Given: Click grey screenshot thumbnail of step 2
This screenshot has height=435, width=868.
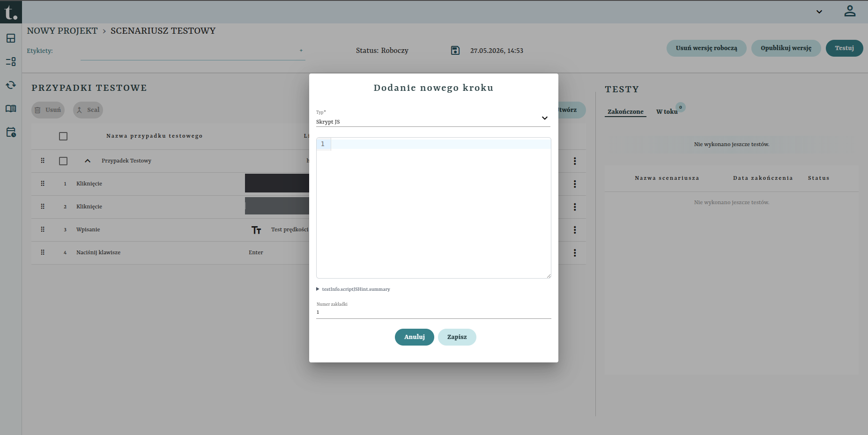Looking at the screenshot, I should pos(277,206).
